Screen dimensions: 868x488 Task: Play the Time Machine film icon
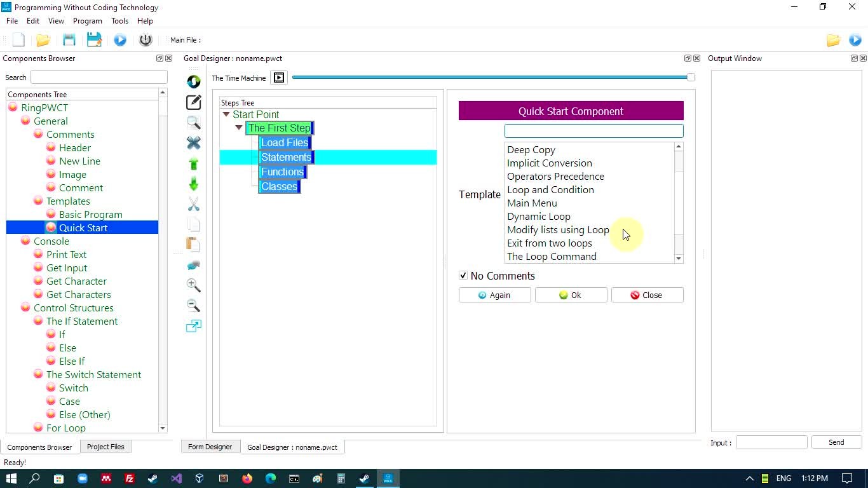pyautogui.click(x=278, y=78)
